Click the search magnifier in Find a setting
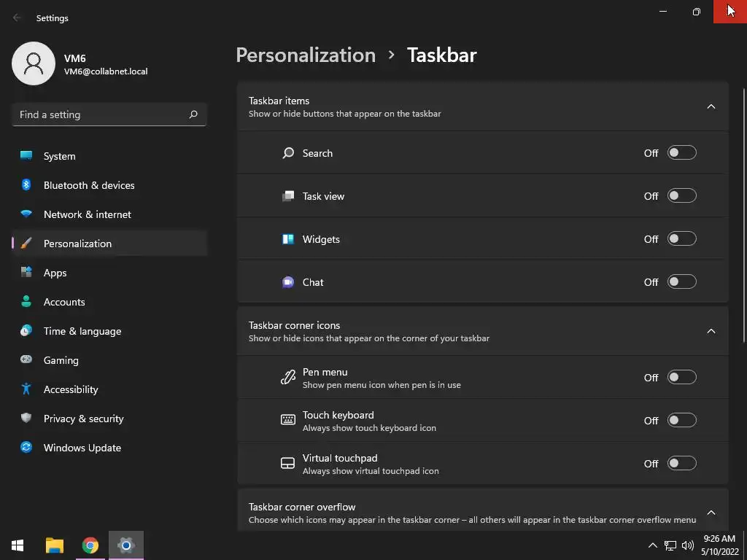This screenshot has width=747, height=560. pyautogui.click(x=193, y=114)
